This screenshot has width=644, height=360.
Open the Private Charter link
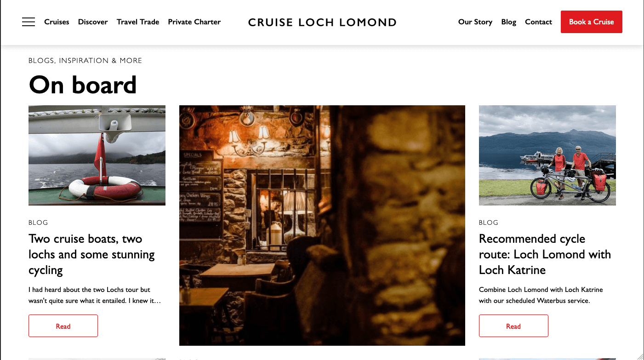[194, 22]
